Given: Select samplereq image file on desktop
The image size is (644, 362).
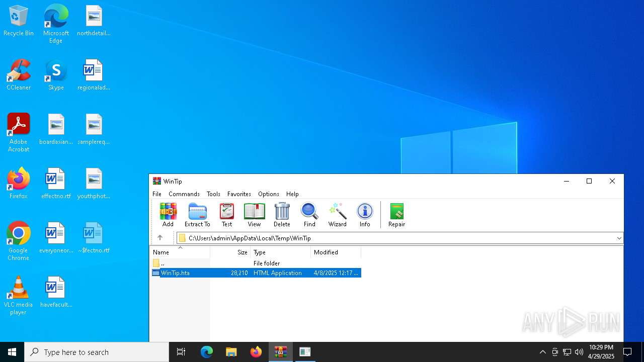Looking at the screenshot, I should (x=94, y=129).
